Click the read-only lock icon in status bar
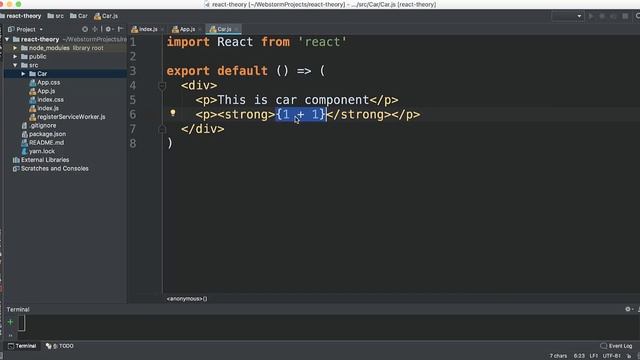Screen dimensions: 640x360 pyautogui.click(x=629, y=356)
